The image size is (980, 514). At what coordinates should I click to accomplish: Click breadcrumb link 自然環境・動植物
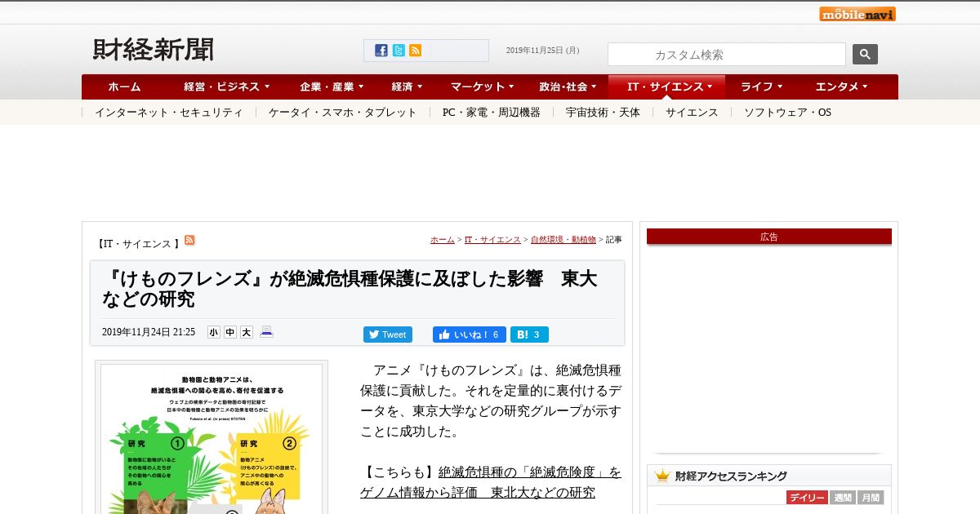[563, 240]
